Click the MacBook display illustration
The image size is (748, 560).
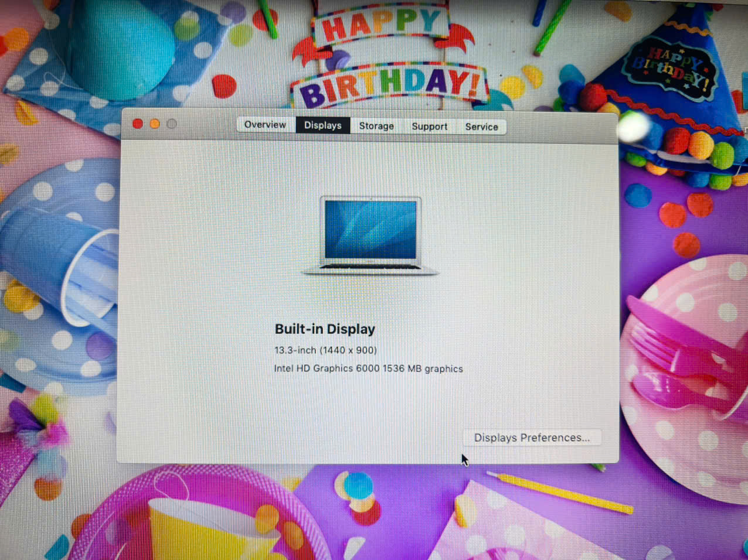[370, 235]
